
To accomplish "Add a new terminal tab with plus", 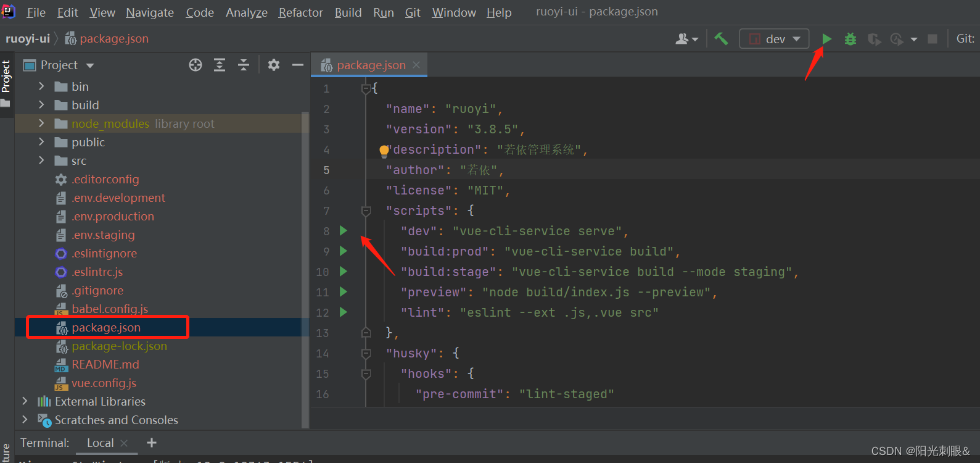I will [x=152, y=443].
